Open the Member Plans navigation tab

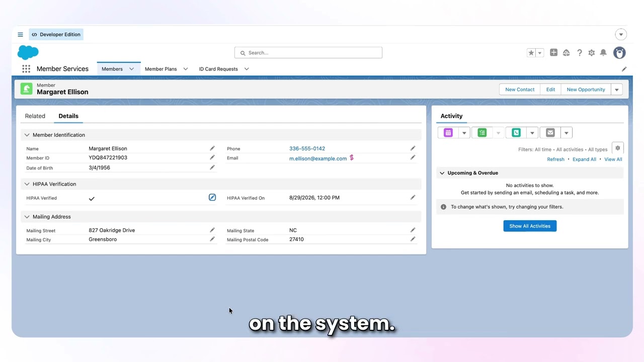click(x=161, y=69)
